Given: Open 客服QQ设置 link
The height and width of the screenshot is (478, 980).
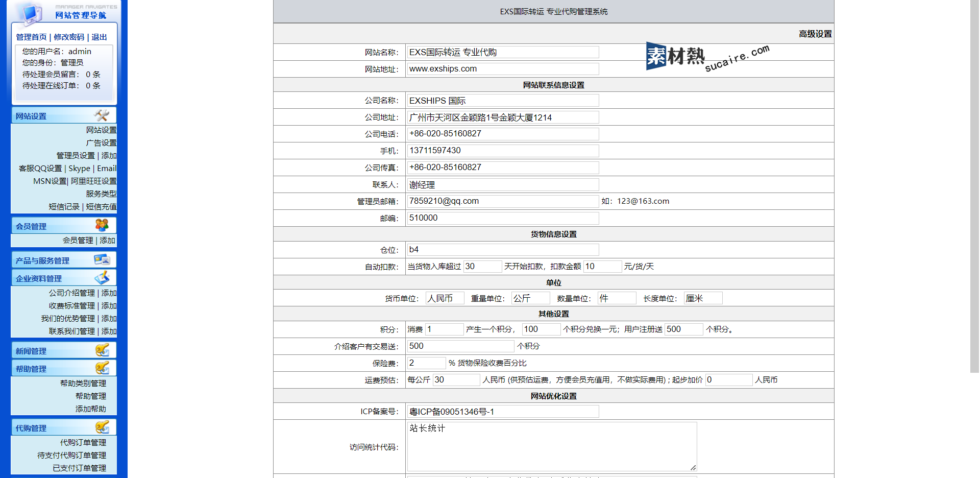Looking at the screenshot, I should (40, 168).
